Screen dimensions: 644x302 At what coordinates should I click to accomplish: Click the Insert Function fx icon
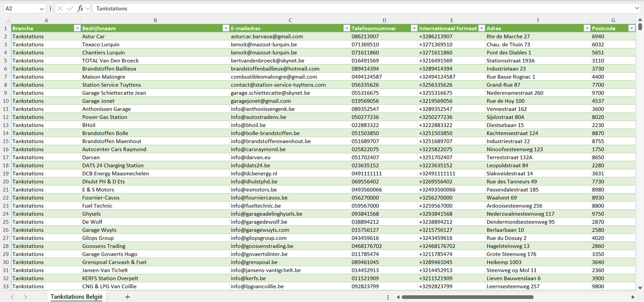80,8
